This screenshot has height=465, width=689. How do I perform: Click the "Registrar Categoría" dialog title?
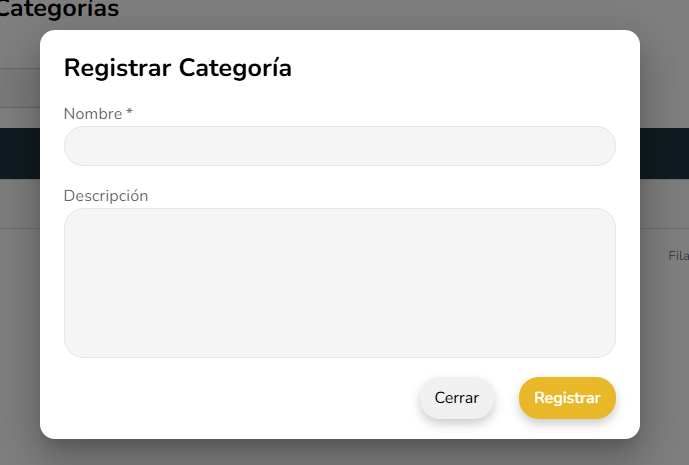tap(178, 68)
